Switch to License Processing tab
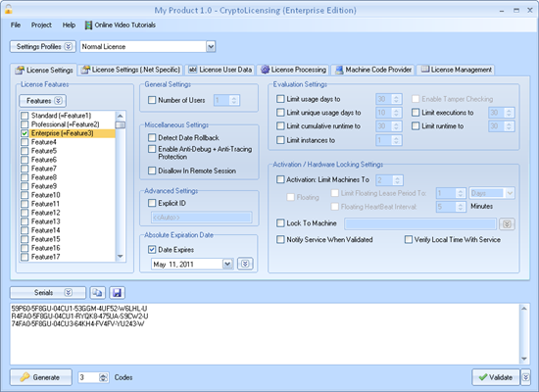Image resolution: width=539 pixels, height=392 pixels. click(x=293, y=70)
